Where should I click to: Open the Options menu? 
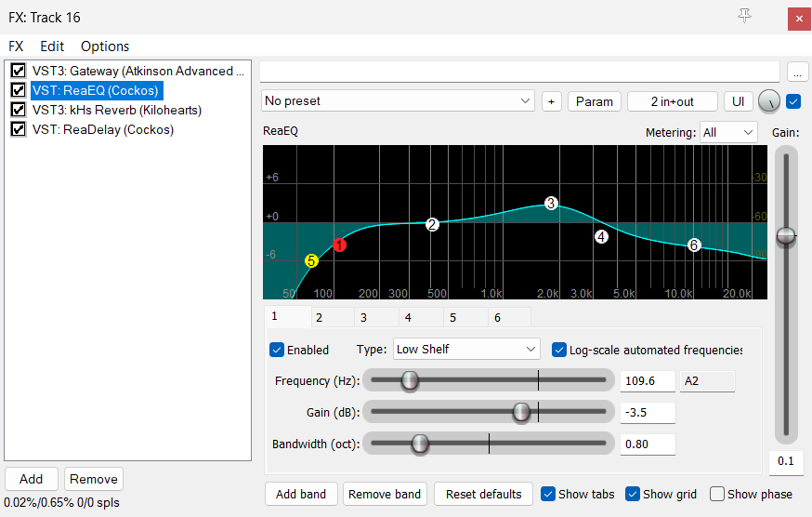pyautogui.click(x=105, y=46)
